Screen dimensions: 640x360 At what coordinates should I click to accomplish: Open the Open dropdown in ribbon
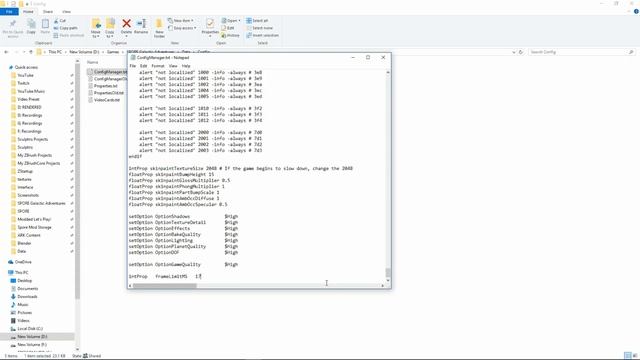click(231, 20)
